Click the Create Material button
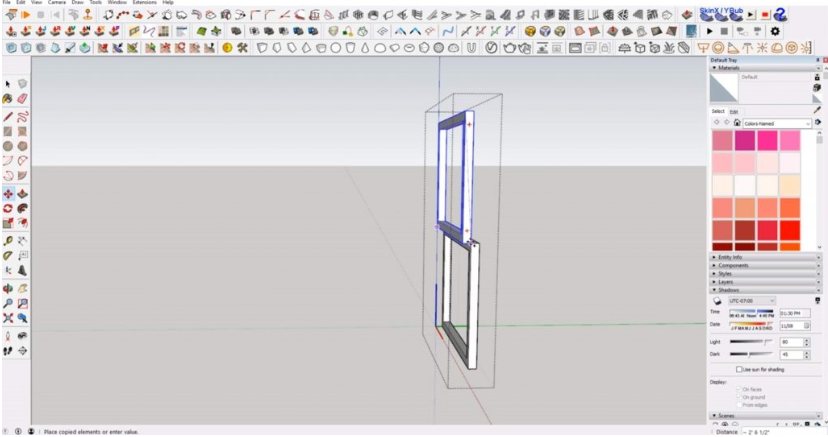Image resolution: width=828 pixels, height=437 pixels. (x=817, y=87)
